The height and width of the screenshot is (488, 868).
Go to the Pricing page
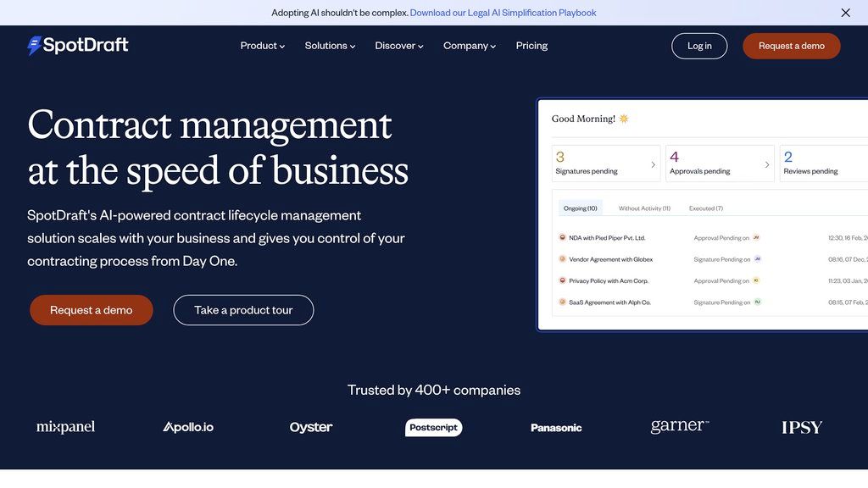[531, 46]
